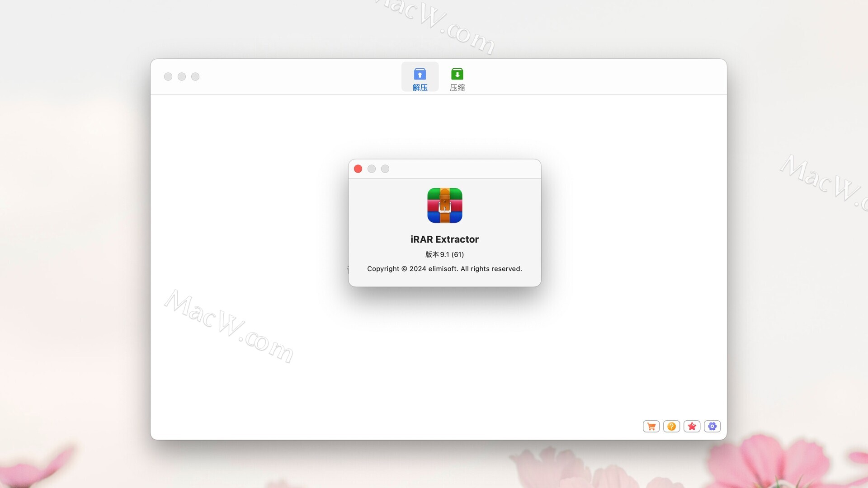Click the grey minimize button of About dialog
Viewport: 868px width, 488px height.
[372, 169]
